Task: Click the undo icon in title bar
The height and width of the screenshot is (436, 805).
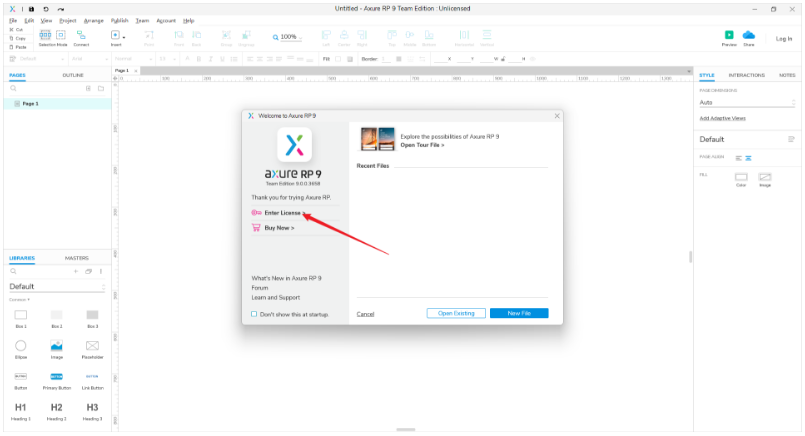Action: click(x=46, y=9)
